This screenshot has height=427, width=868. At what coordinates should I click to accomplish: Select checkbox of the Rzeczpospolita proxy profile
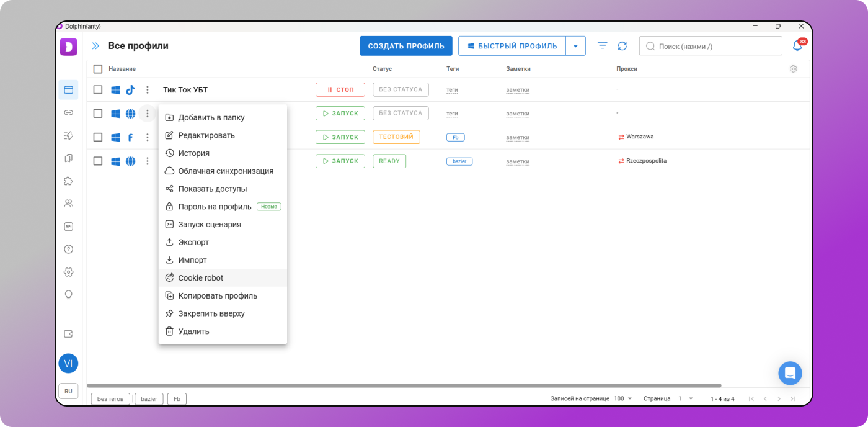[98, 161]
